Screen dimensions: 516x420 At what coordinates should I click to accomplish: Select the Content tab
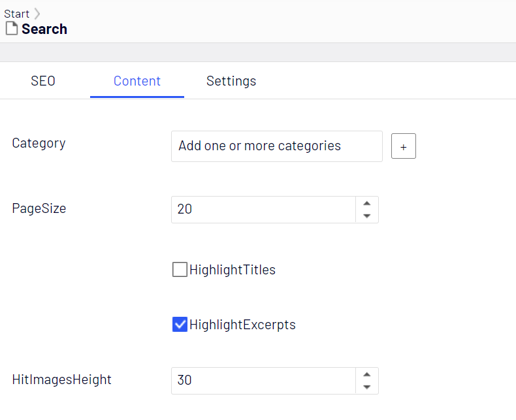tap(137, 81)
